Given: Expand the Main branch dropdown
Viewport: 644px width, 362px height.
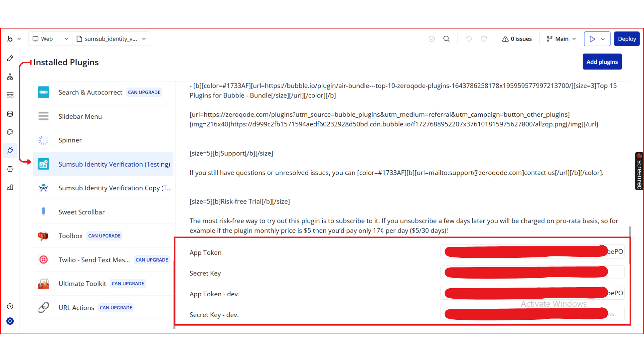Looking at the screenshot, I should 561,39.
